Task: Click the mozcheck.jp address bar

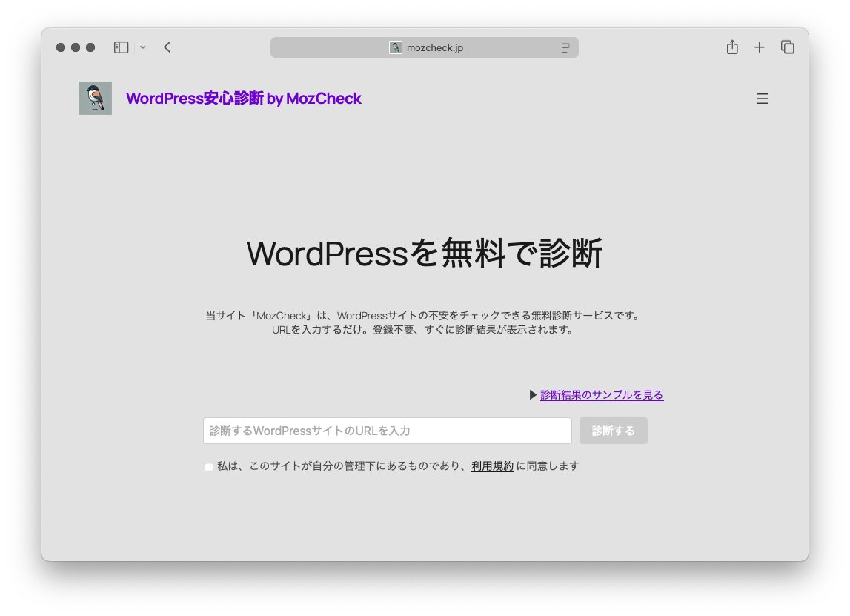Action: [425, 47]
